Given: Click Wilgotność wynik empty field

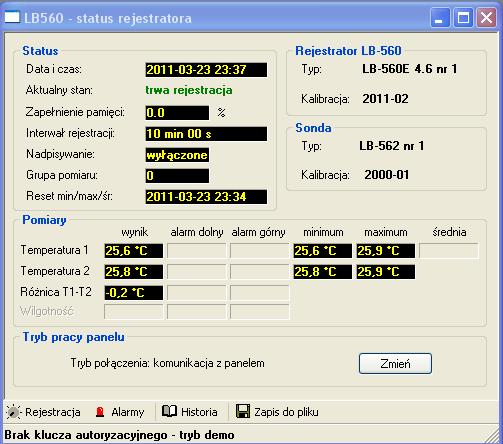Looking at the screenshot, I should (134, 312).
